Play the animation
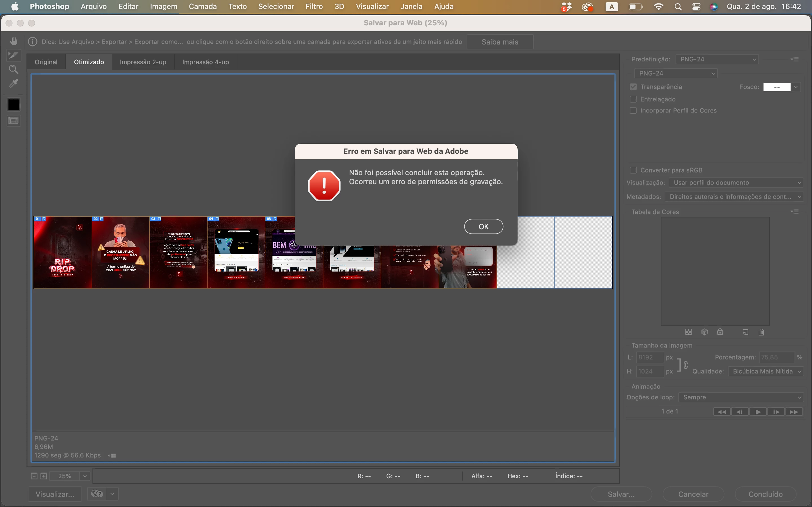This screenshot has width=812, height=507. pyautogui.click(x=758, y=412)
